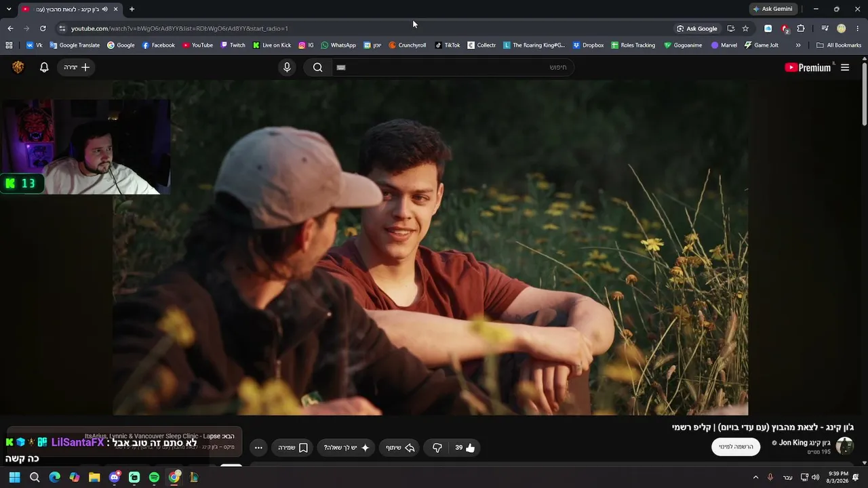
Task: Start voice search with the microphone icon
Action: (287, 67)
